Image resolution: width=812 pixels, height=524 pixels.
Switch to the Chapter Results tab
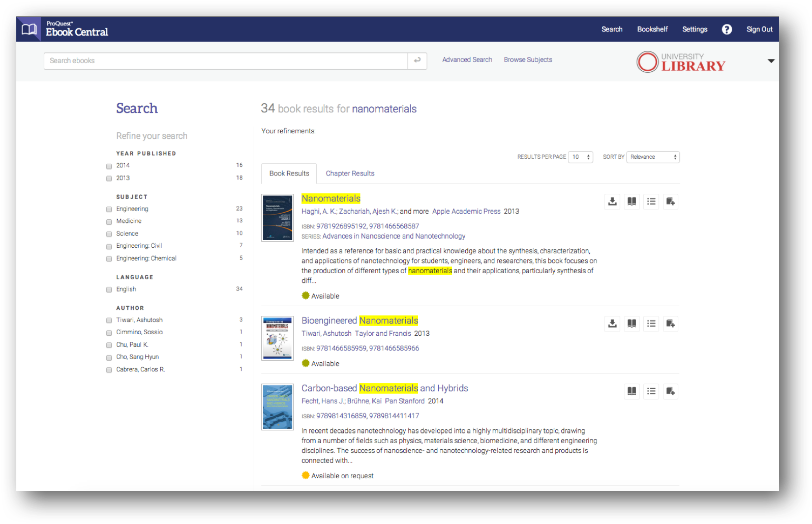(x=350, y=173)
